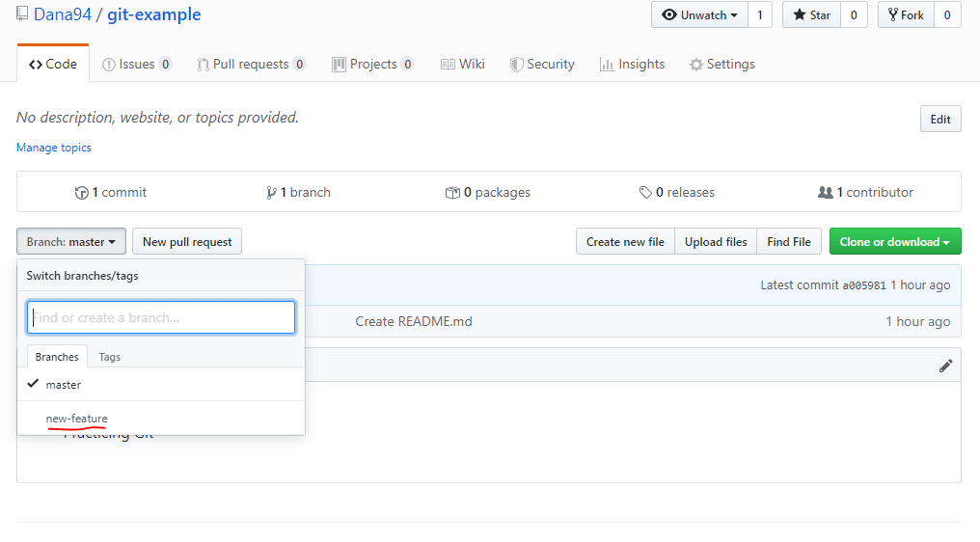View the 1 contributor page

click(x=865, y=193)
